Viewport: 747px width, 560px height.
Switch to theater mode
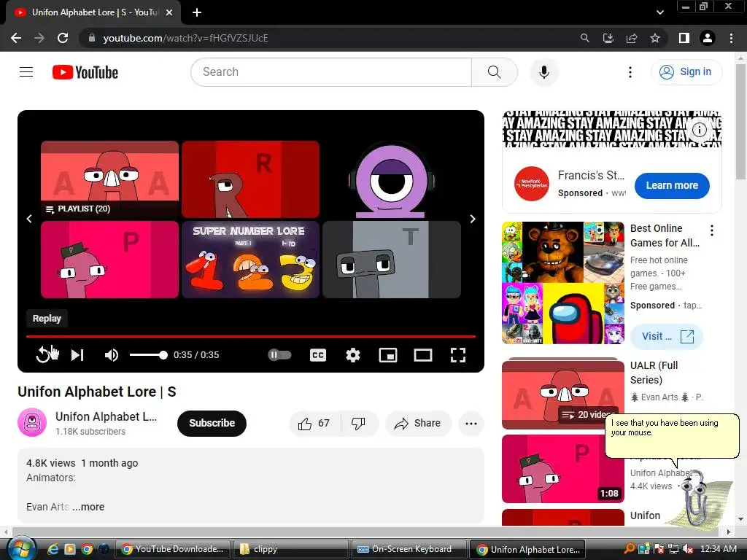(423, 355)
